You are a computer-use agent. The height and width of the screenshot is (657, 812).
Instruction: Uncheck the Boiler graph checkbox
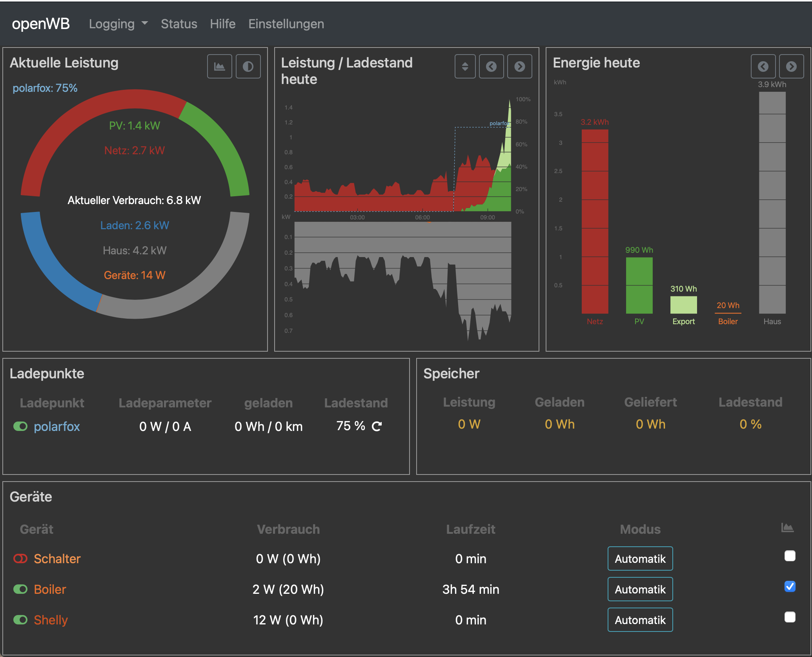point(790,586)
